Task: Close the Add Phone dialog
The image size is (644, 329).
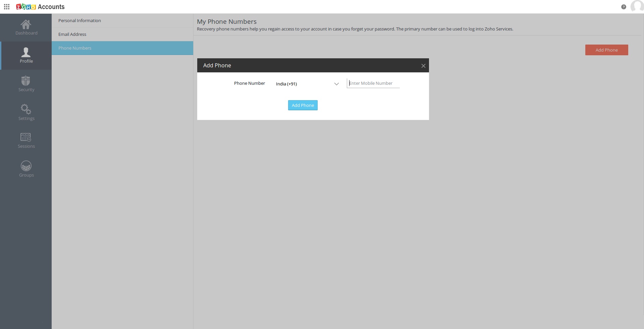Action: point(423,66)
